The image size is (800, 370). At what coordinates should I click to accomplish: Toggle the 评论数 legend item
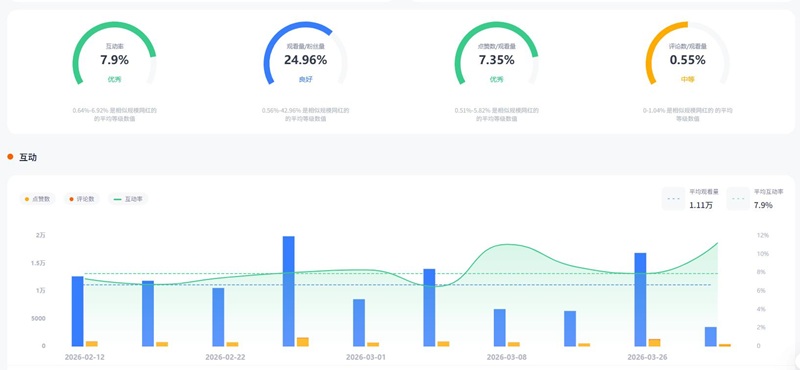point(82,199)
